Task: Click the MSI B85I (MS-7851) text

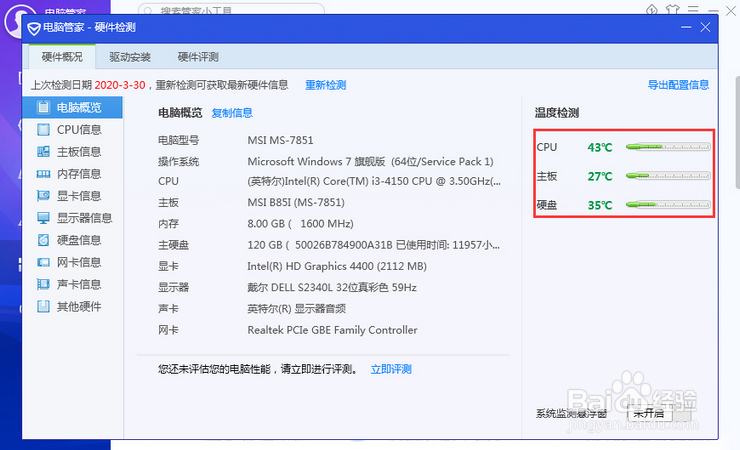Action: (296, 202)
